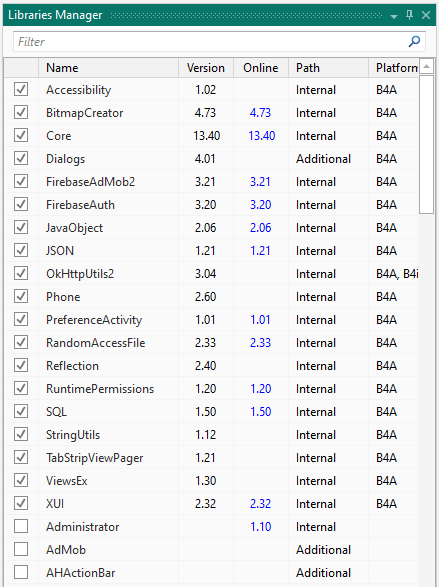The image size is (439, 587).
Task: Click the Online column header
Action: coord(261,68)
